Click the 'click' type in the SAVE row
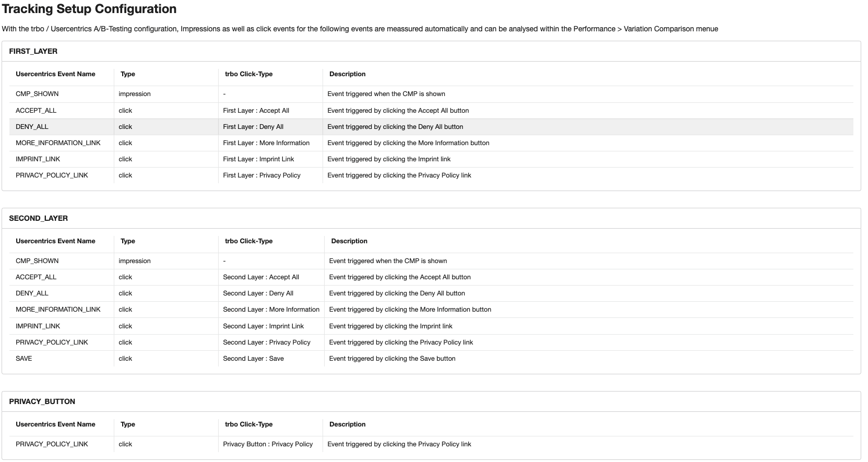 click(x=125, y=359)
